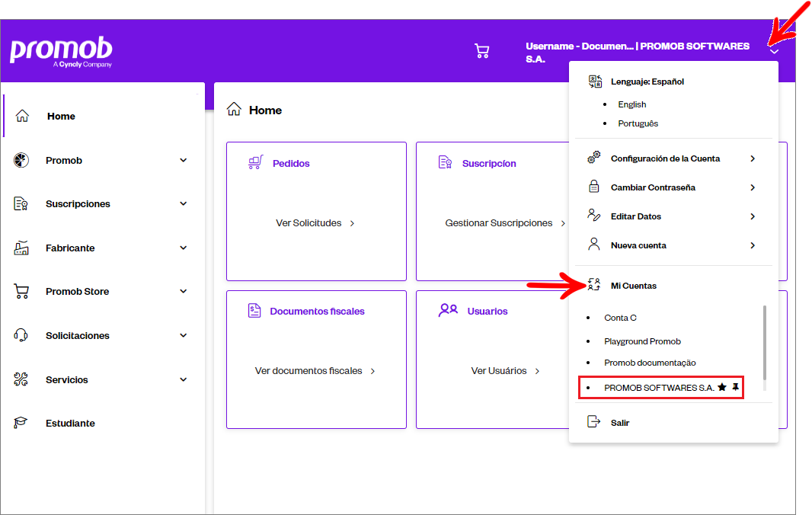Image resolution: width=812 pixels, height=515 pixels.
Task: Click the Pedidos card cart icon
Action: [x=256, y=163]
